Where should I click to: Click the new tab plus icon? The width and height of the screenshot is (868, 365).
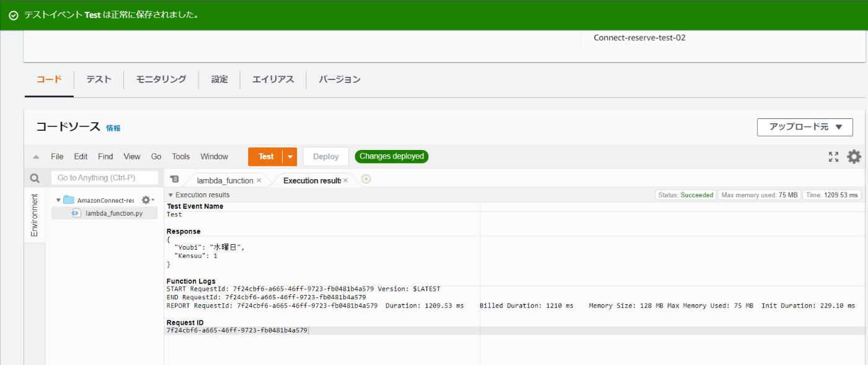(x=366, y=179)
